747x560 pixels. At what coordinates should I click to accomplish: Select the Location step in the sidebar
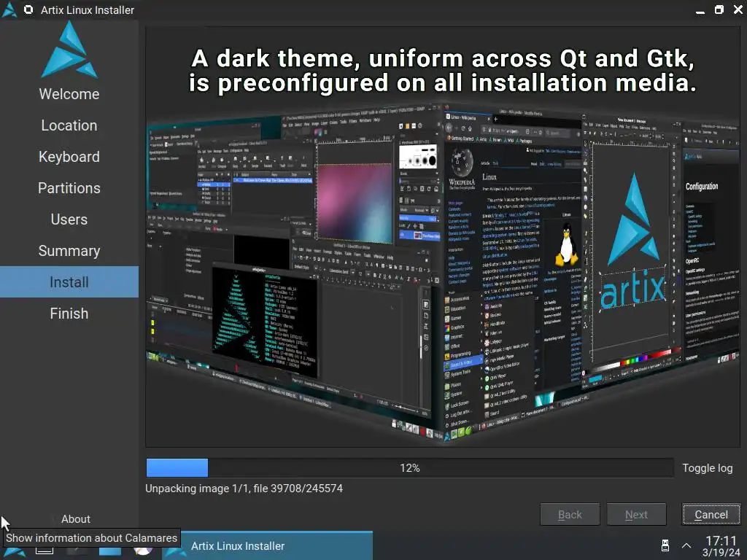(69, 125)
